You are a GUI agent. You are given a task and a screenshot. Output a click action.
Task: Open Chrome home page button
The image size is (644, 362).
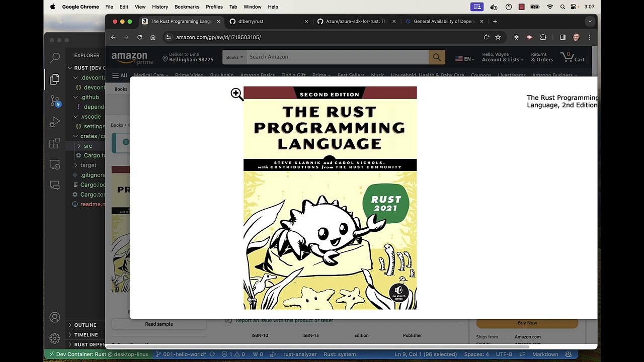pyautogui.click(x=153, y=37)
